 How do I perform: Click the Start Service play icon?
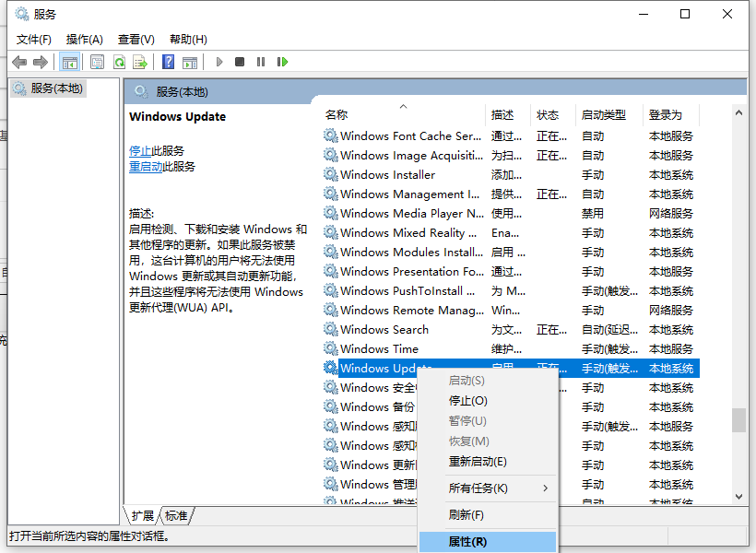(x=219, y=61)
